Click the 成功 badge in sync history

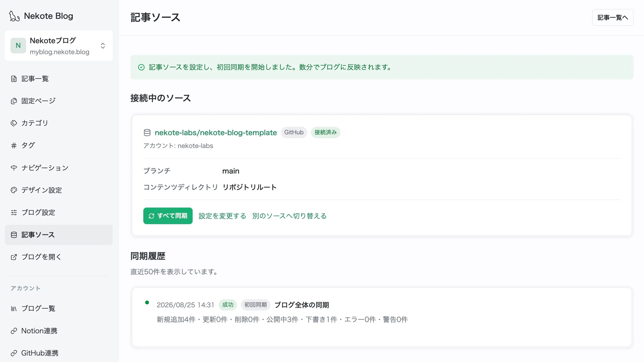tap(228, 305)
